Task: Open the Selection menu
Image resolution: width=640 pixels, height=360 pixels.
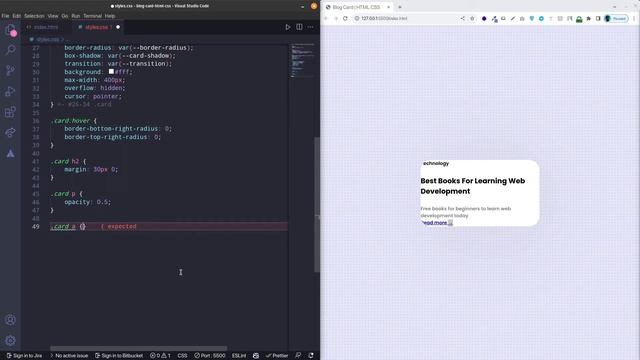Action: tap(34, 16)
